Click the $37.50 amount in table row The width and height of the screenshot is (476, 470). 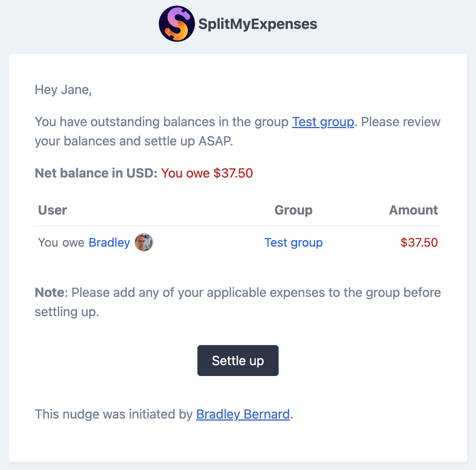[x=419, y=243]
